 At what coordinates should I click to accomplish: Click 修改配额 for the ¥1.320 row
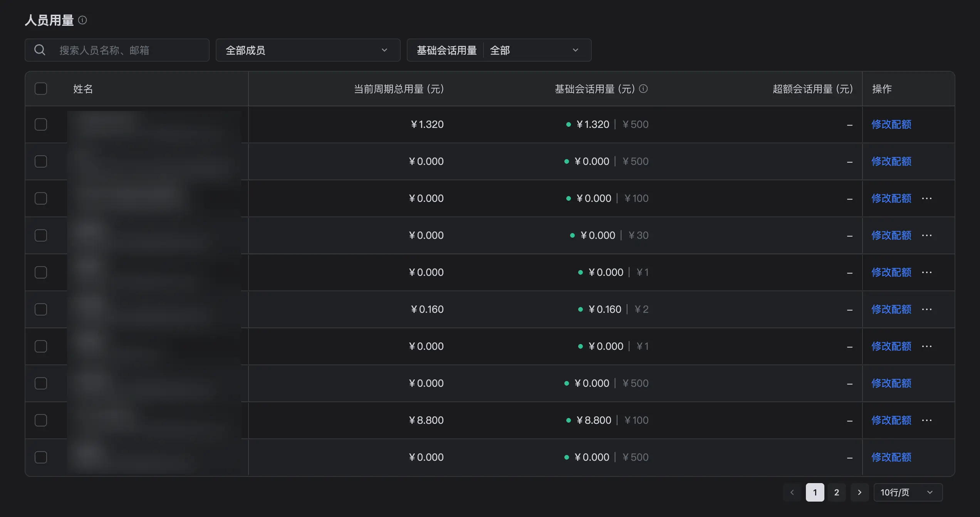(x=891, y=124)
